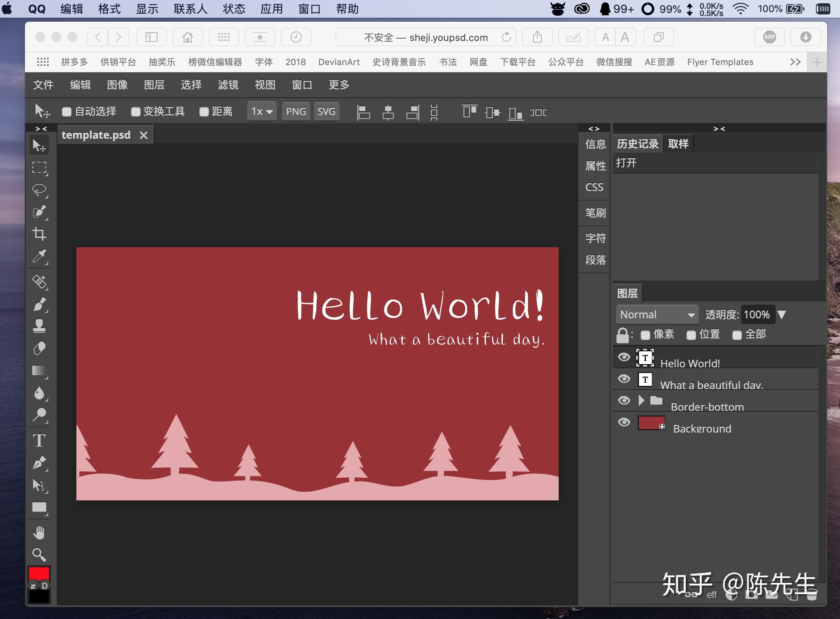Select the Lasso tool
The width and height of the screenshot is (840, 619).
tap(39, 190)
